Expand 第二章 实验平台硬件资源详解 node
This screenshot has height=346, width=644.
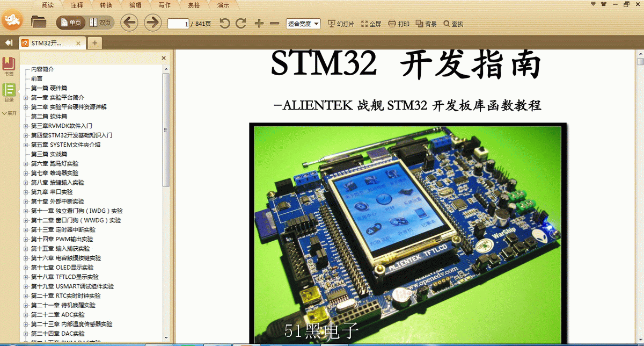click(x=26, y=107)
